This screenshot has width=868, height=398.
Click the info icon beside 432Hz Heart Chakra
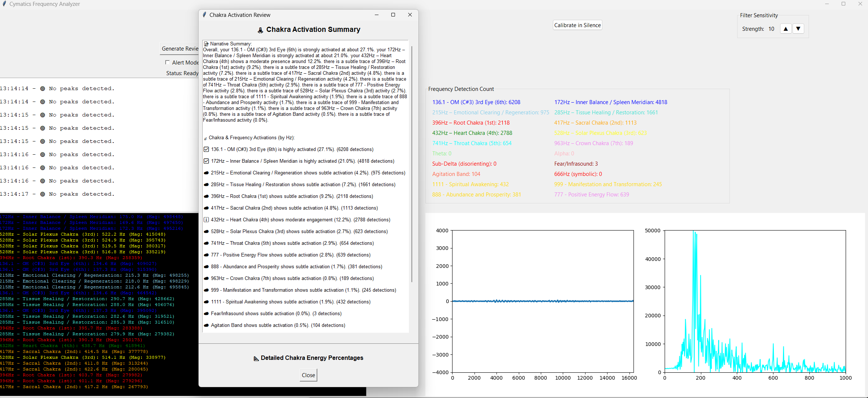206,220
